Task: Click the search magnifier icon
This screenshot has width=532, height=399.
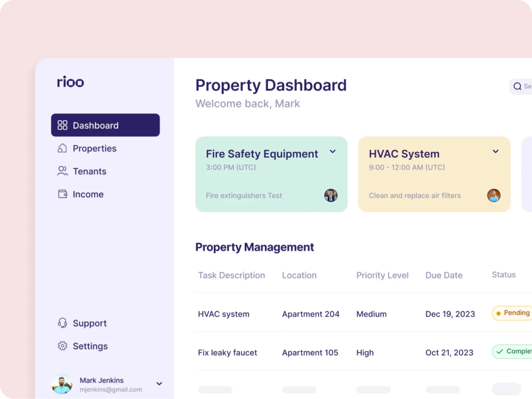Action: [x=517, y=87]
